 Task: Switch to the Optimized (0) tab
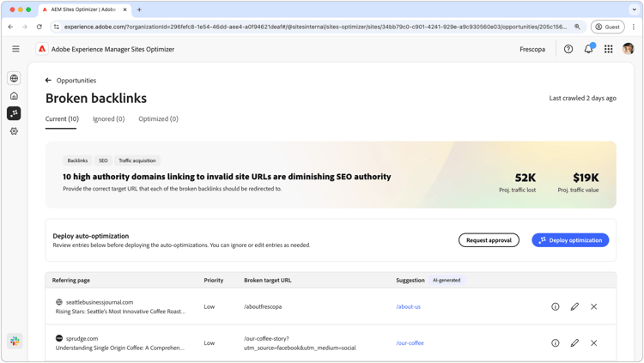[x=158, y=119]
